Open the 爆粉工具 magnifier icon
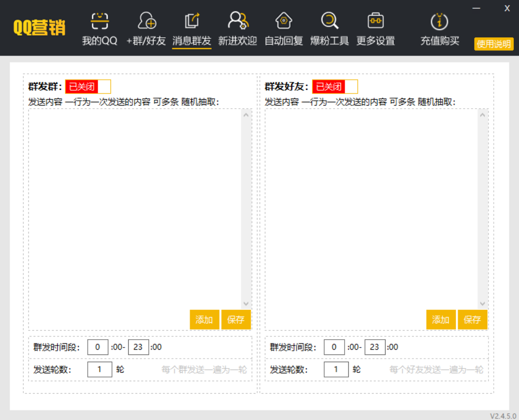Viewport: 519px width, 420px height. [x=330, y=20]
